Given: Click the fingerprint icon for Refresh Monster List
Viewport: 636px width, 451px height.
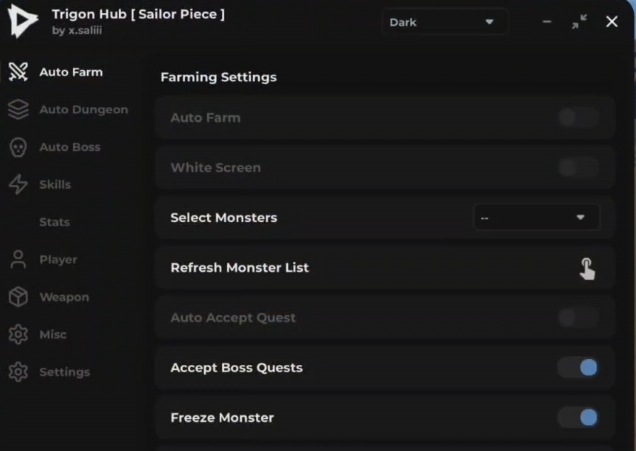Looking at the screenshot, I should point(586,268).
